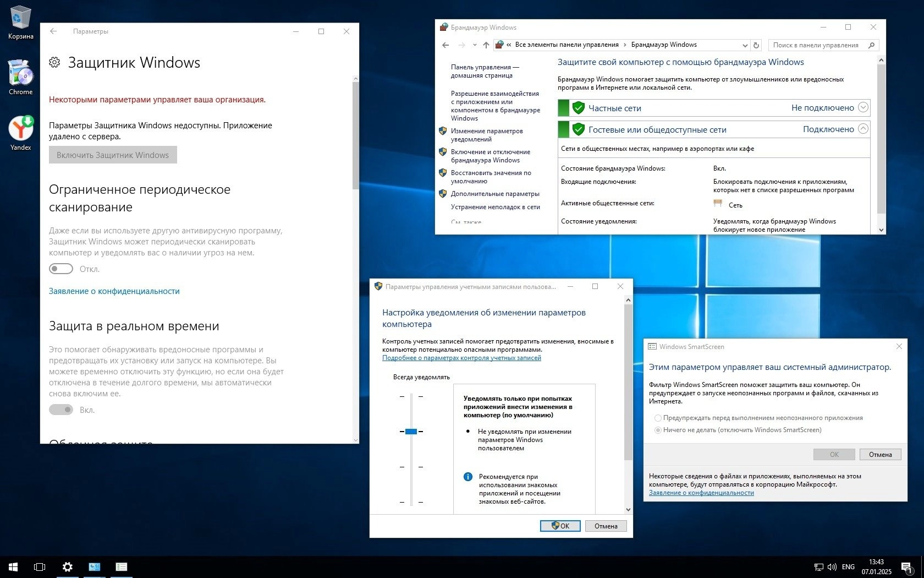
Task: Toggle Ограниченное периодическое сканирование switch
Action: click(61, 269)
